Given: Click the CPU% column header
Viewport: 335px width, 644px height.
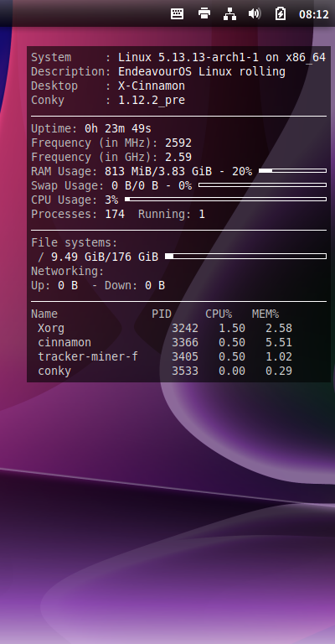Looking at the screenshot, I should [x=219, y=314].
